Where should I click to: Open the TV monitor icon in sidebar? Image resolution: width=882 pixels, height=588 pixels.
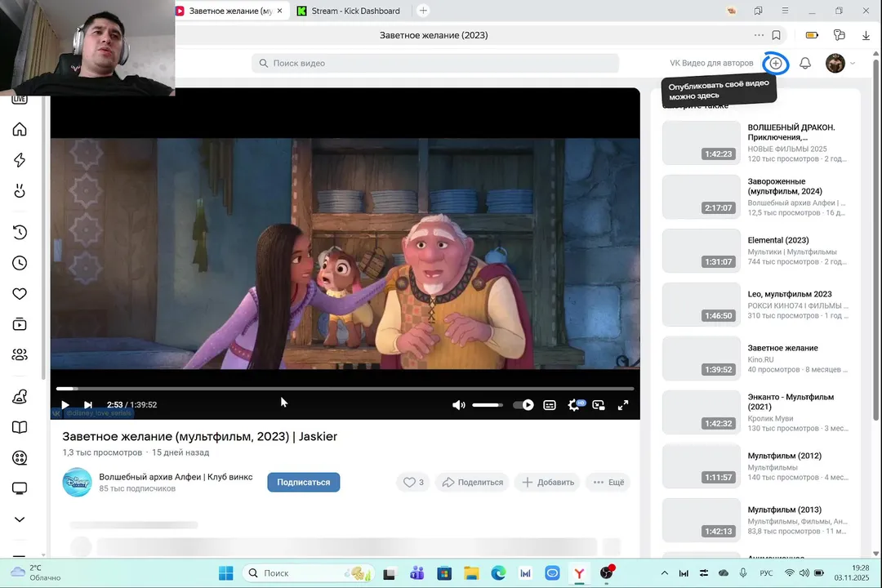pos(20,488)
